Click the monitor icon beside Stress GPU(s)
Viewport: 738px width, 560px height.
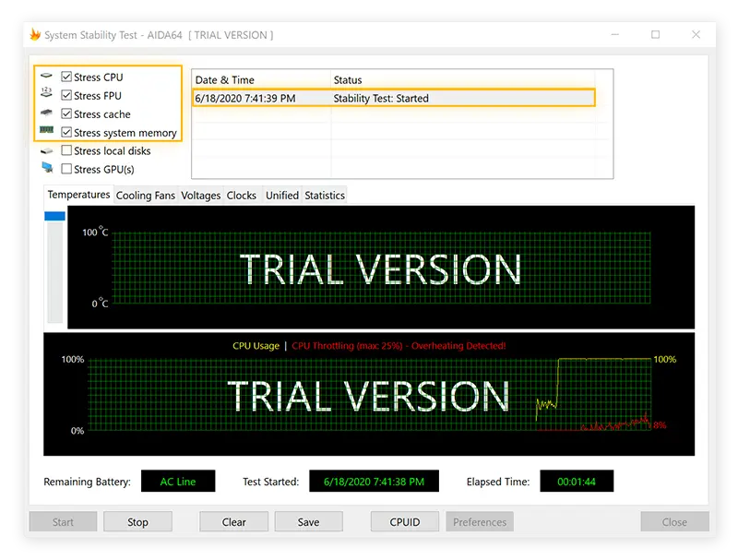click(47, 168)
